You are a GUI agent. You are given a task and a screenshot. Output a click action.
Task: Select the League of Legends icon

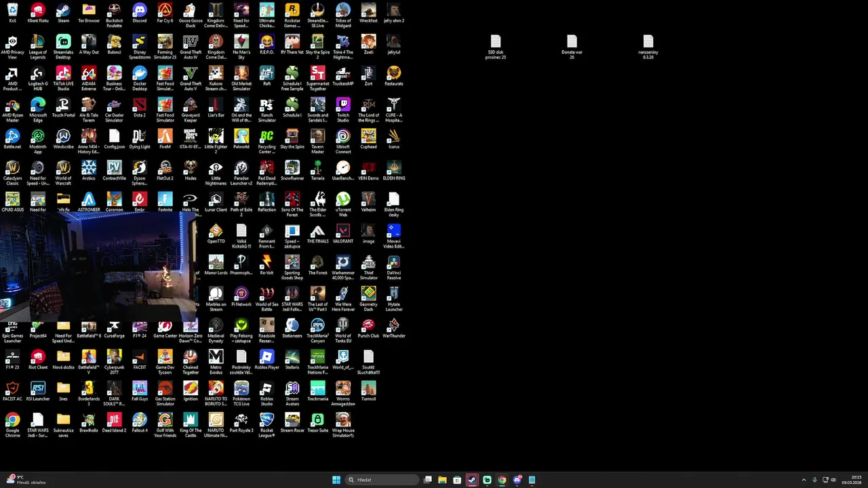click(x=38, y=47)
